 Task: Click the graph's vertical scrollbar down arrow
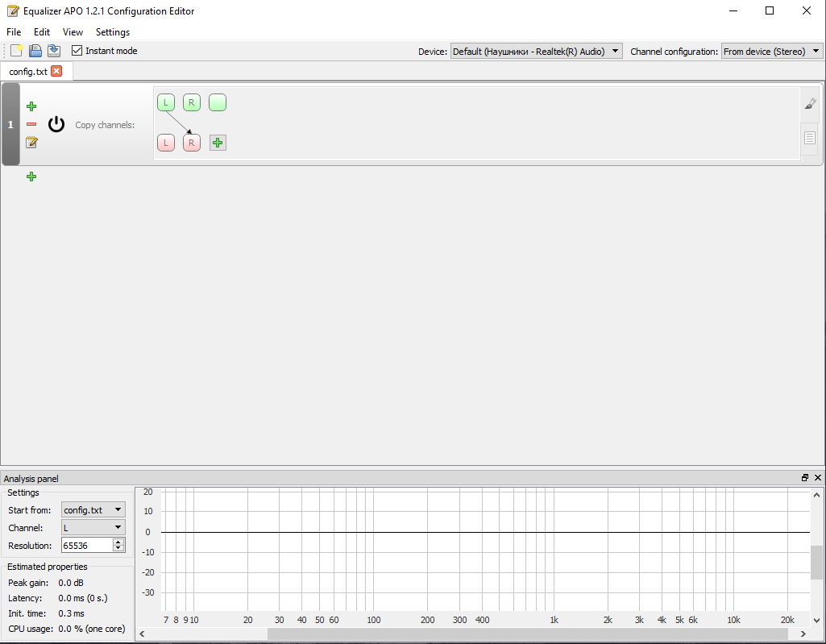816,621
